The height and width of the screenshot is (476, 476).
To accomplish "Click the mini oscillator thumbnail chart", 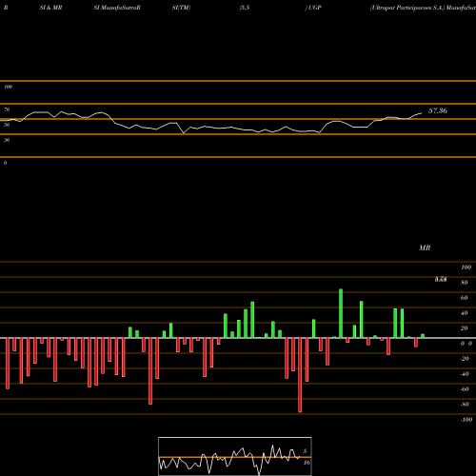I will (x=235, y=456).
